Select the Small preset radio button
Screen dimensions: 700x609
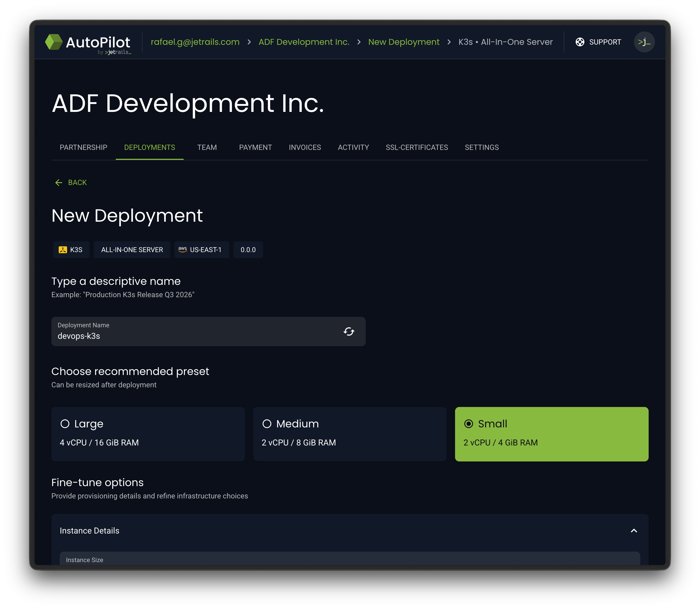(x=469, y=424)
